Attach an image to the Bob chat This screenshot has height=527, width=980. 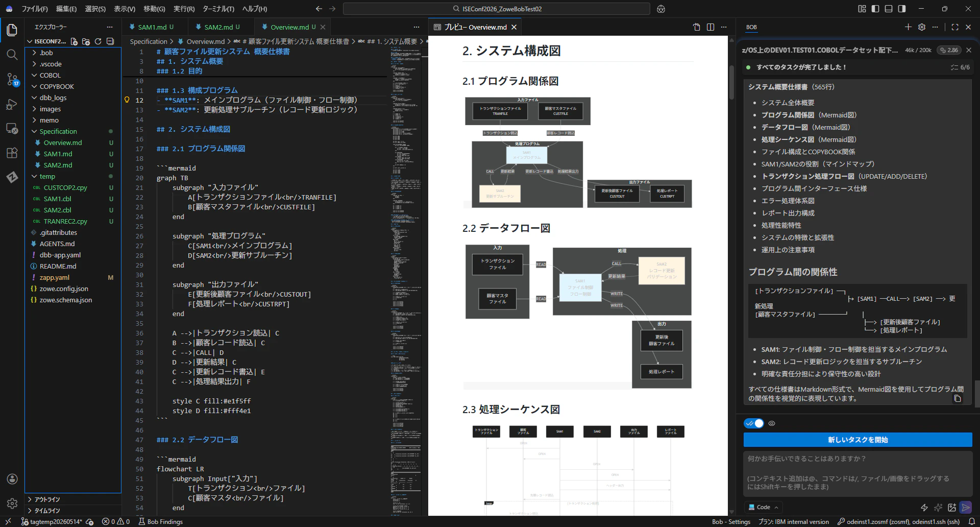point(952,507)
